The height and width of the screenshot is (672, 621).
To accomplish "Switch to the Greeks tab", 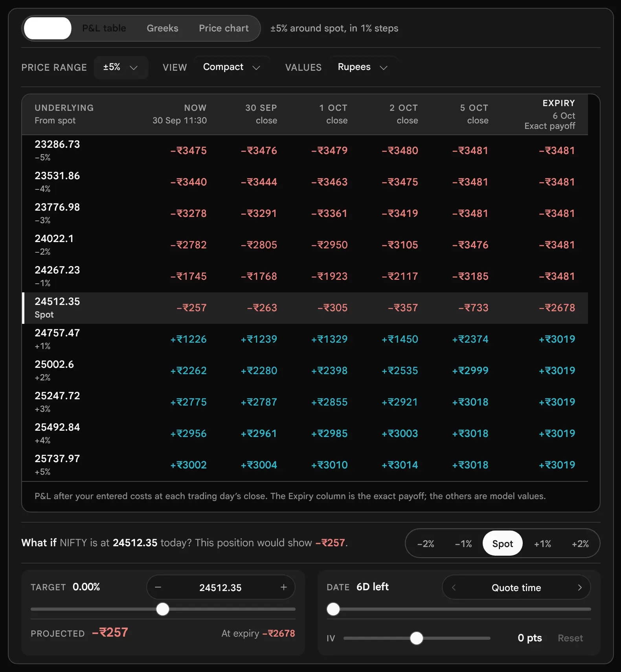I will click(x=162, y=28).
